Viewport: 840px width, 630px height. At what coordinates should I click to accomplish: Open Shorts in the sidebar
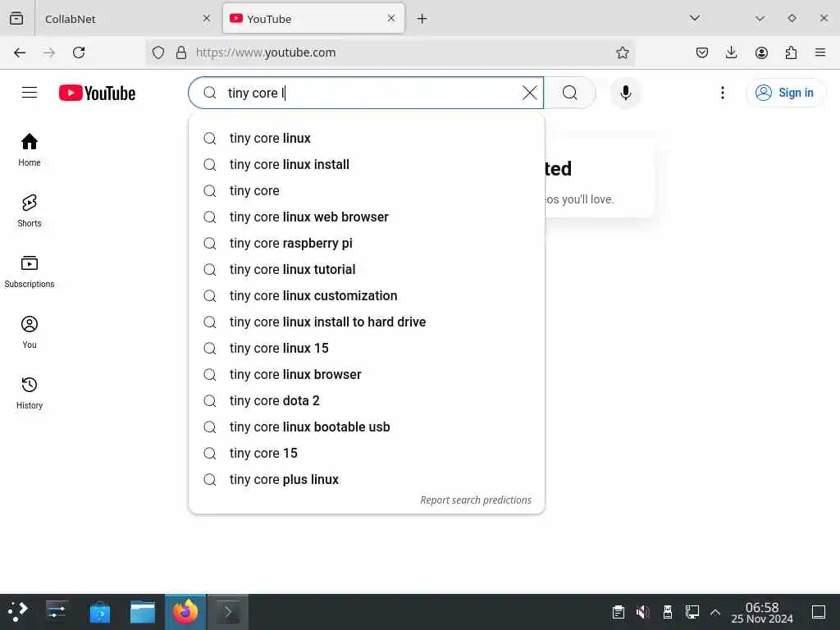30,211
